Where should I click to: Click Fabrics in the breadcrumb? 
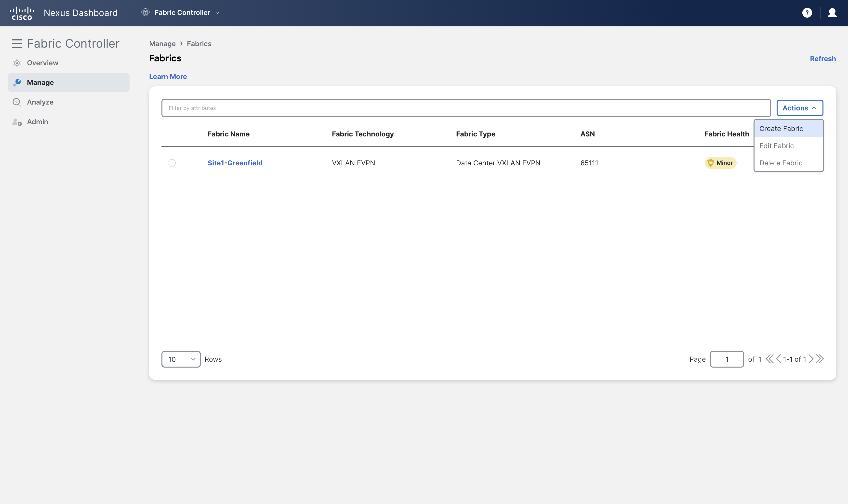pyautogui.click(x=199, y=44)
